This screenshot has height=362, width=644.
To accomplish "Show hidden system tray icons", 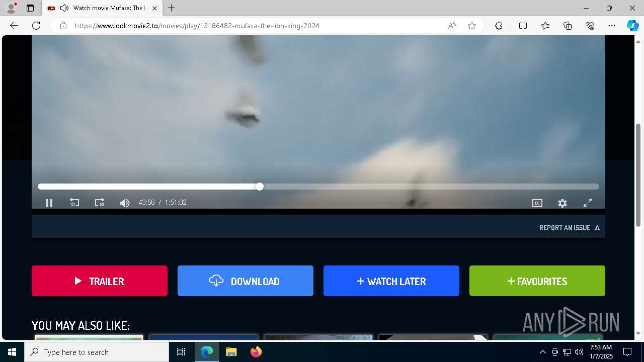I will pos(542,352).
